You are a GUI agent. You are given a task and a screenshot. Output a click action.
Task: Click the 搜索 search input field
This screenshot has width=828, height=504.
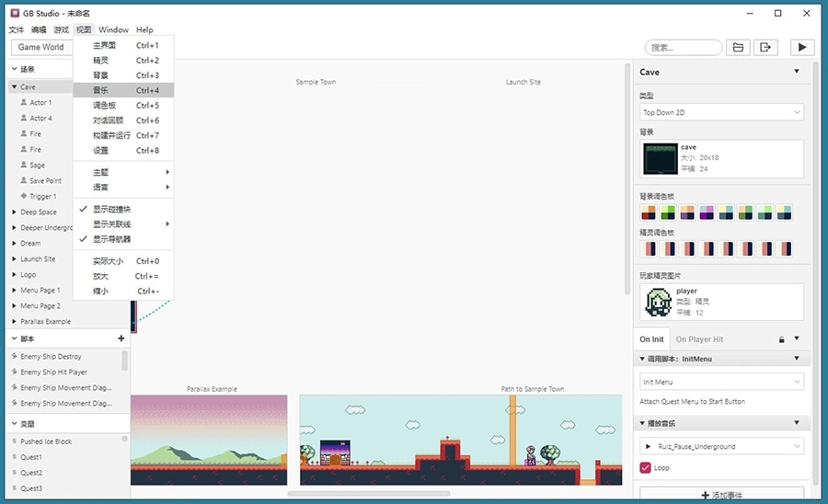(x=684, y=47)
